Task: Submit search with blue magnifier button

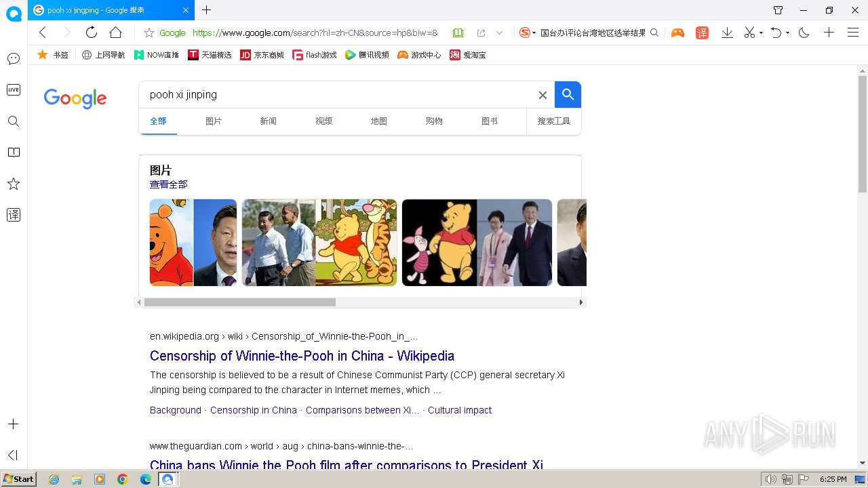Action: [568, 95]
